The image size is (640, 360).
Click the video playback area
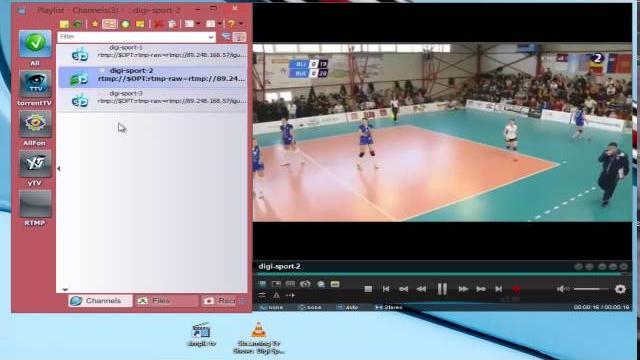click(442, 133)
